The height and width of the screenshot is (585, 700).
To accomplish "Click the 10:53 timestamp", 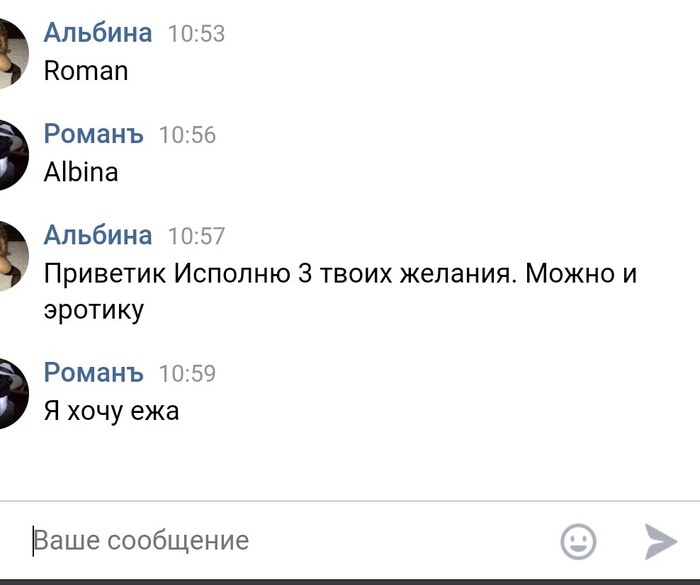I will pos(196,34).
